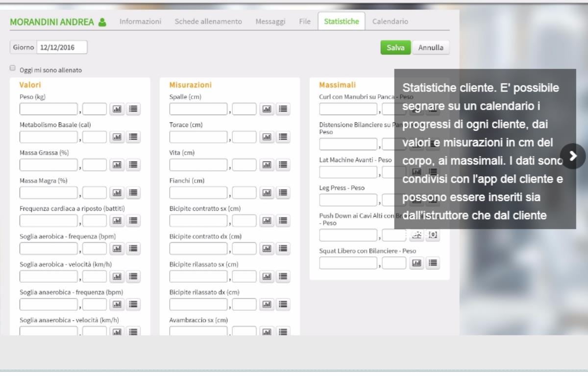Enable the 'Oggi mi sono allenato' checkbox
Image resolution: width=588 pixels, height=377 pixels.
(13, 69)
